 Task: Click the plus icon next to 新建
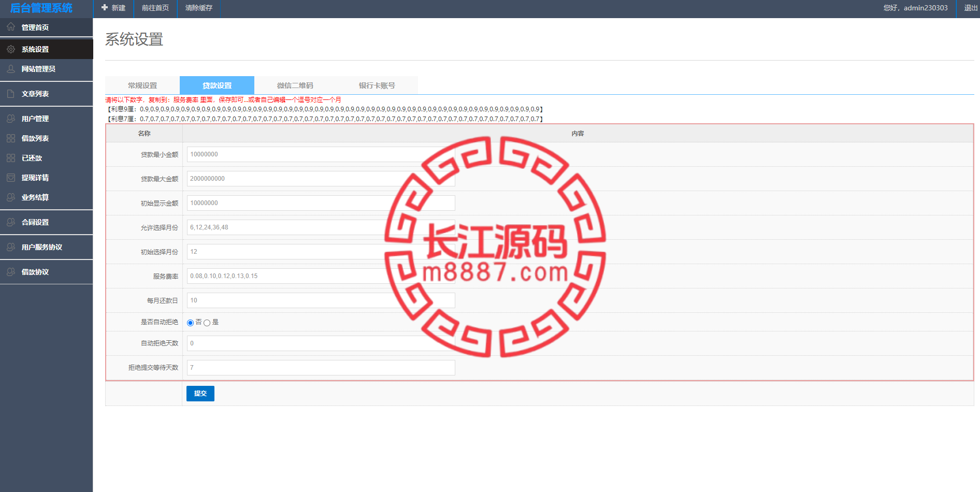pyautogui.click(x=105, y=8)
